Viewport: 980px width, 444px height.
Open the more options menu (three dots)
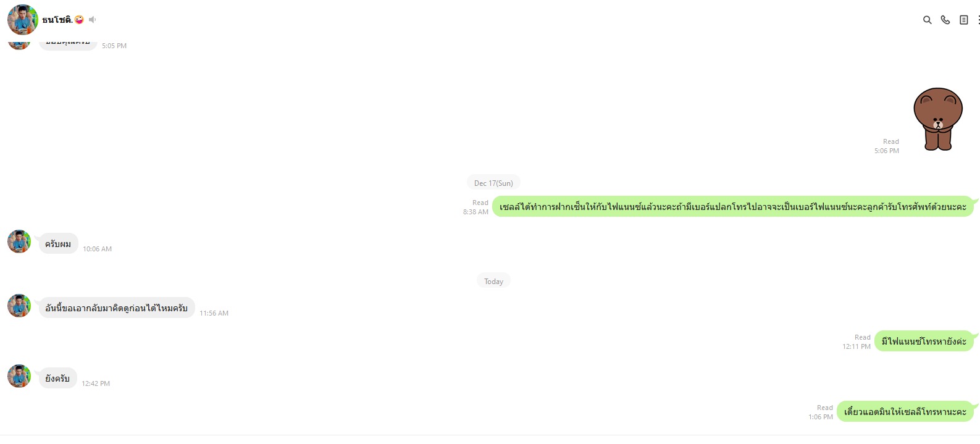tap(978, 20)
